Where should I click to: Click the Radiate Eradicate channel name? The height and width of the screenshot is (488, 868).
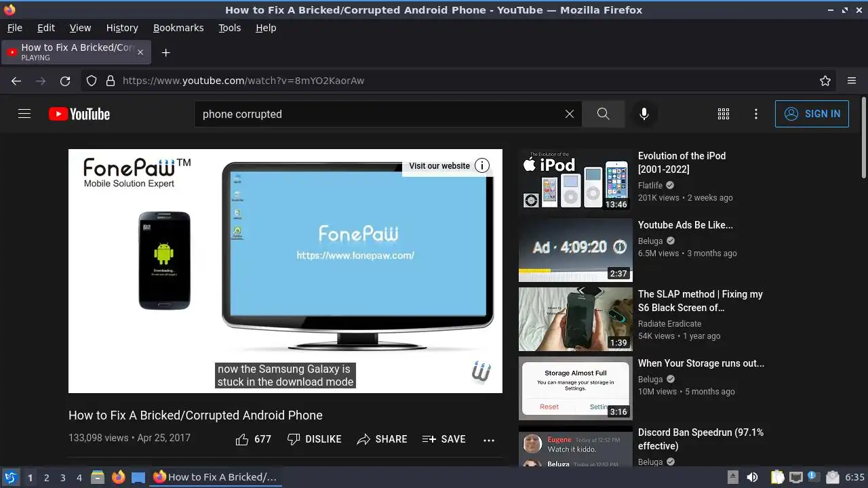pos(670,323)
